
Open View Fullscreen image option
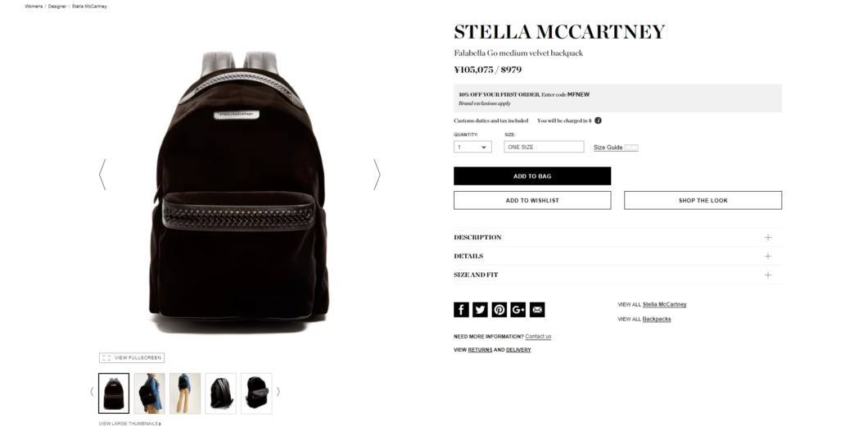132,357
